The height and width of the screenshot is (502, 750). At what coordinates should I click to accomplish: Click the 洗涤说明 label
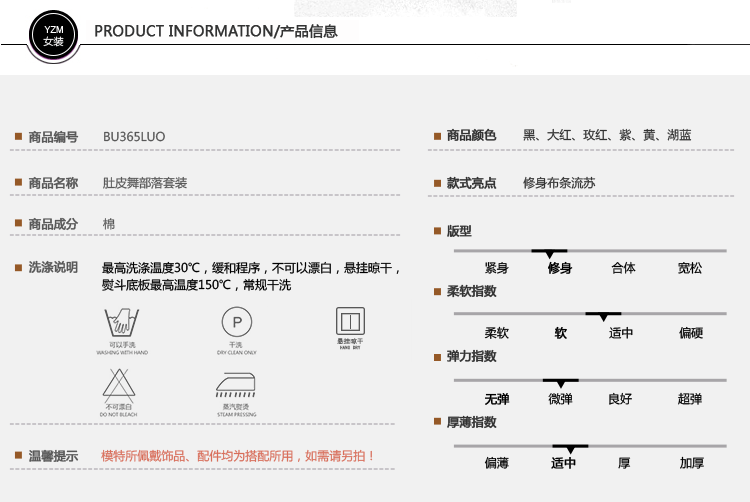point(53,267)
